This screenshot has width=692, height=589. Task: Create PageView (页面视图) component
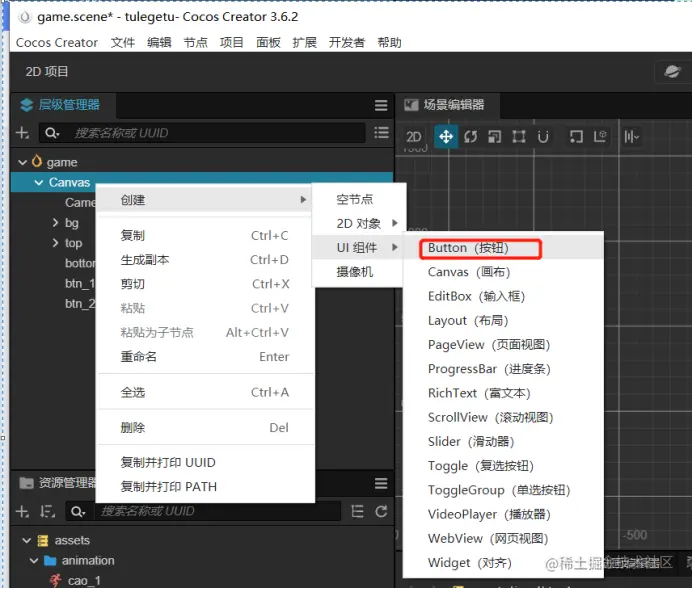tap(503, 345)
